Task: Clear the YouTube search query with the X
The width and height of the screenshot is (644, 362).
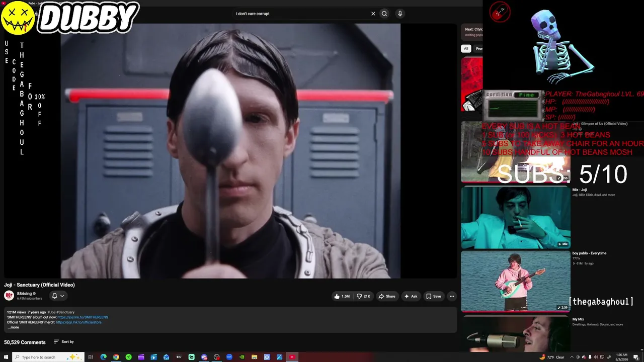Action: pyautogui.click(x=373, y=14)
